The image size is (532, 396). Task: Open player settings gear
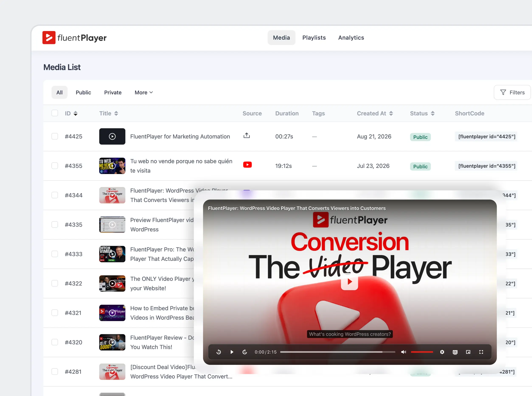point(442,352)
